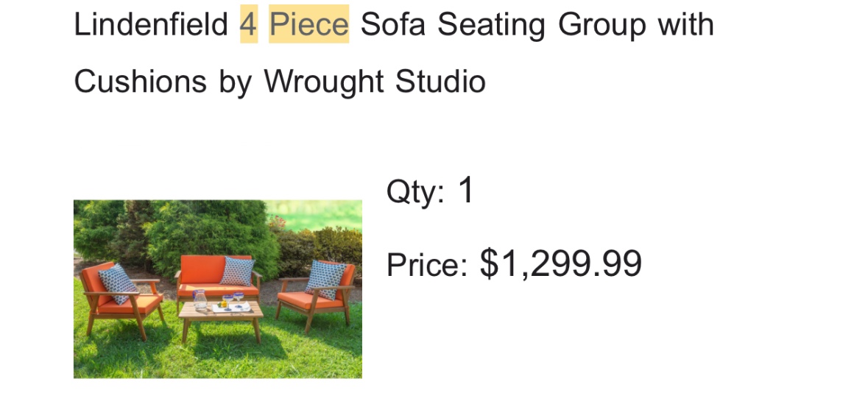Open the Lindenfield sofa seating group product image
The image size is (868, 415).
(218, 289)
